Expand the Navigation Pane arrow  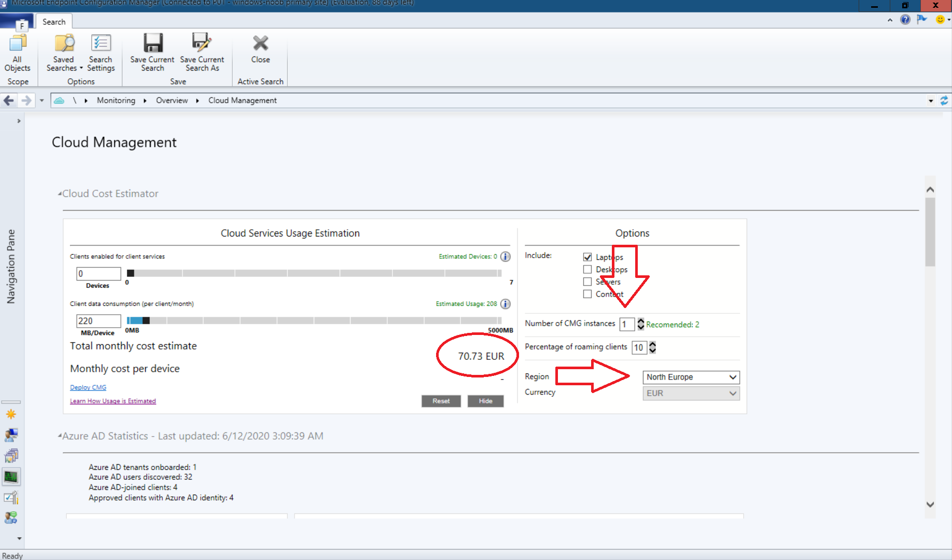pyautogui.click(x=19, y=121)
